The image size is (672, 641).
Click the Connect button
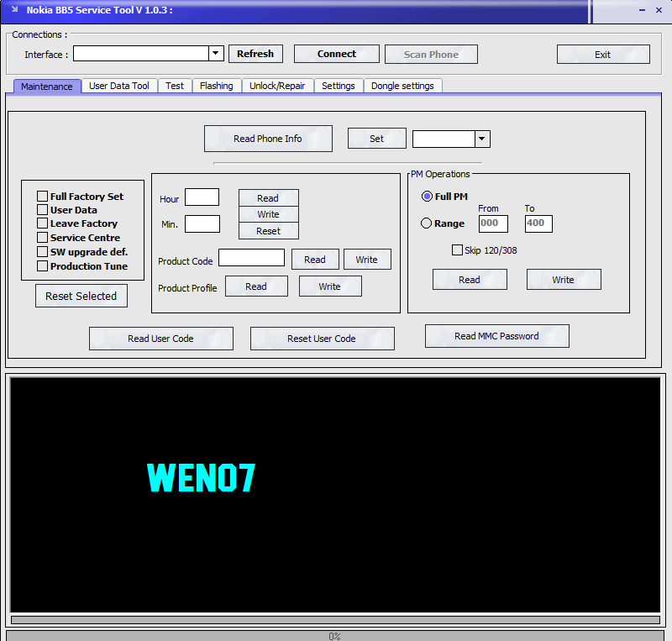337,54
